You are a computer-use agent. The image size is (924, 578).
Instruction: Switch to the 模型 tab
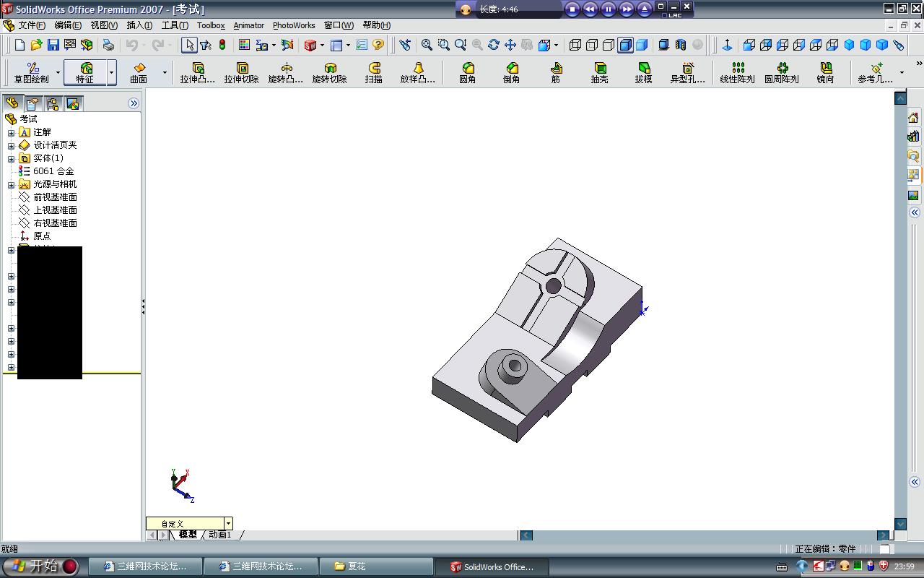pos(188,535)
